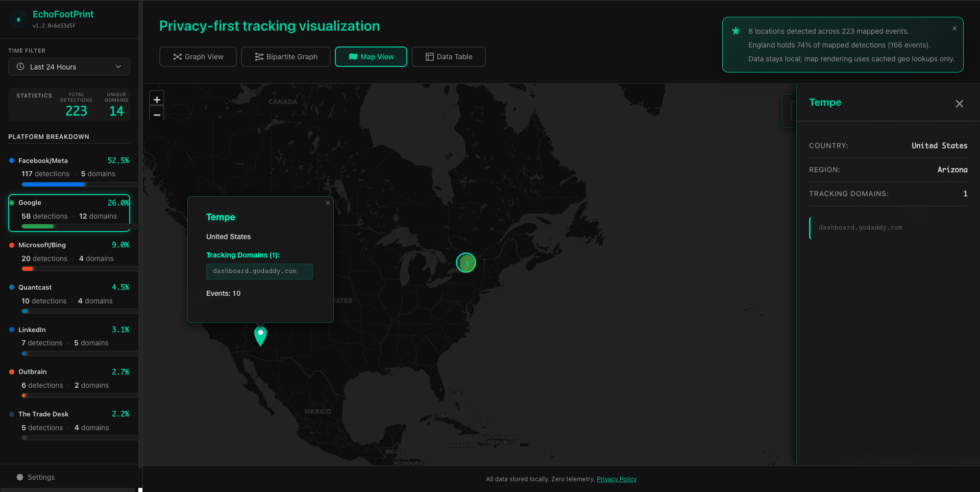Switch to the Data Table tab

[x=448, y=57]
